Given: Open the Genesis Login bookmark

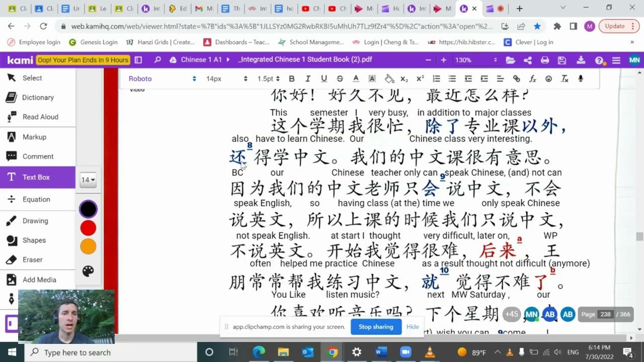Looking at the screenshot, I should [x=94, y=42].
